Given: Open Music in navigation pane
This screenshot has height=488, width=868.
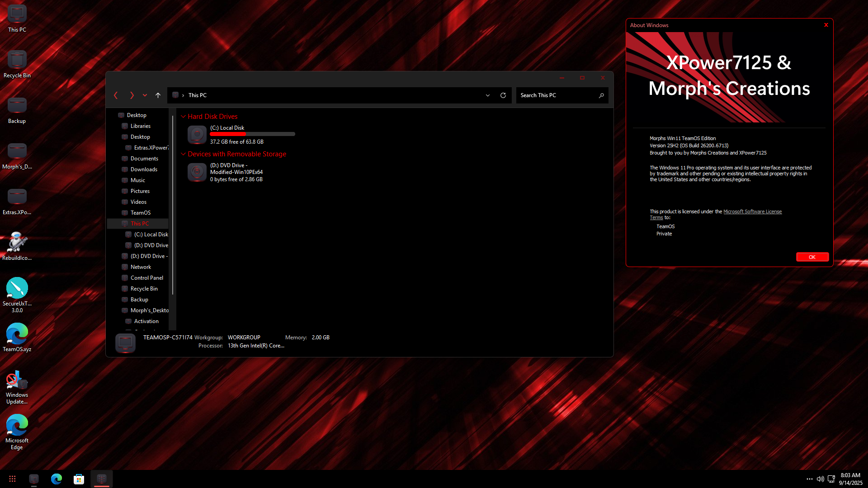Looking at the screenshot, I should click(x=137, y=180).
